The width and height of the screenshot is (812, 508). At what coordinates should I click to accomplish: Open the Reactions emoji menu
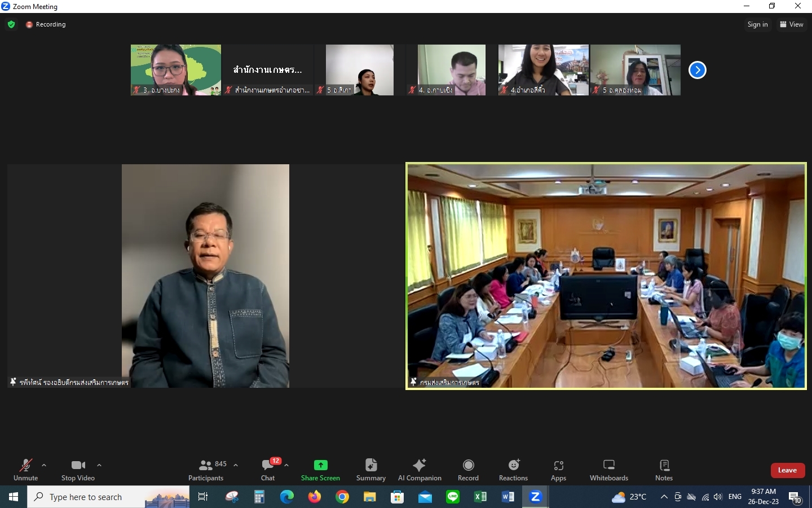513,466
